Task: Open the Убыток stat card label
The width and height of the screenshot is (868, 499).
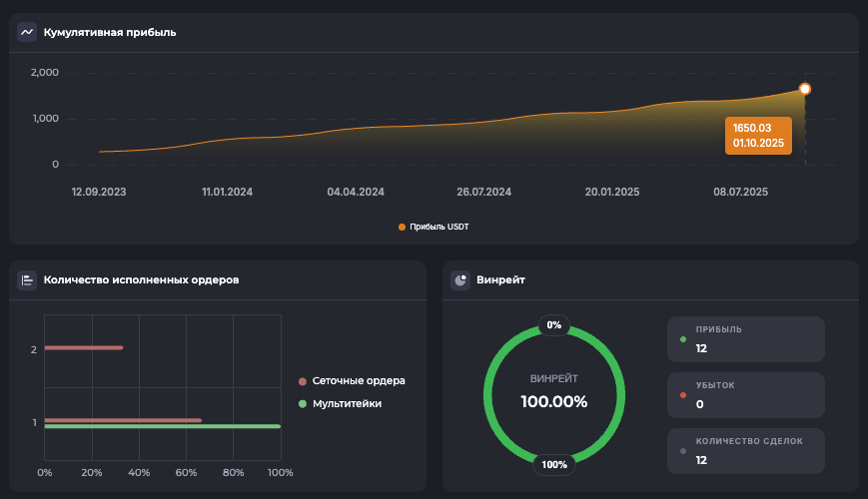Action: 715,384
